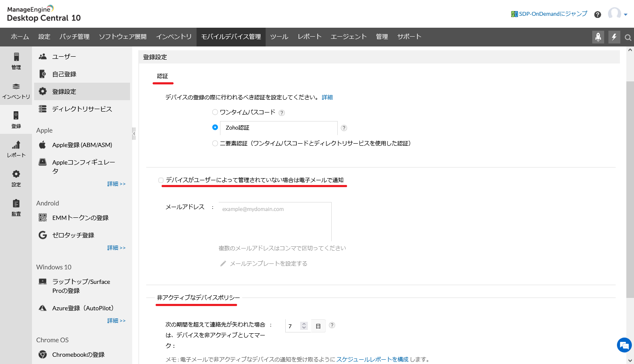634x364 pixels.
Task: Click the Appleコンフィギュレータ laptop icon
Action: point(43,162)
